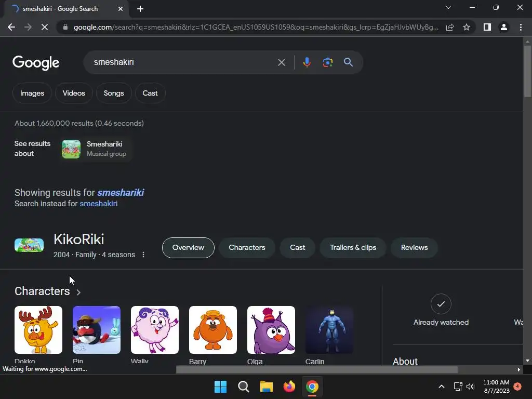Go back to the previous page
This screenshot has height=399, width=532.
click(11, 27)
